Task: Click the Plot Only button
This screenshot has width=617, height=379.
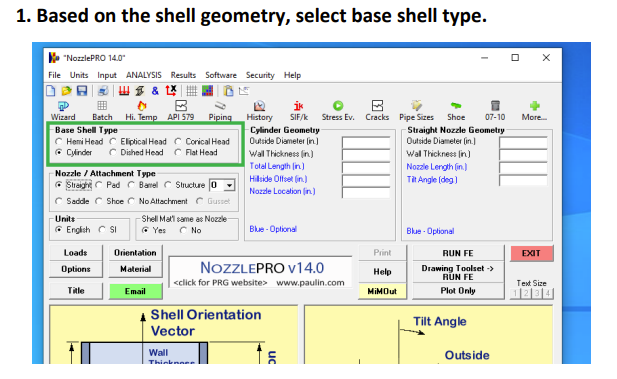Action: click(458, 291)
